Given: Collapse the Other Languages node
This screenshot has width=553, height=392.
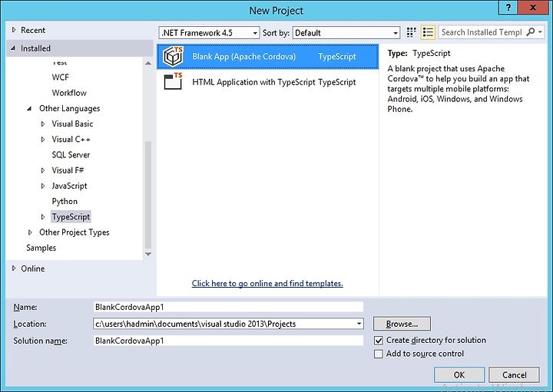Looking at the screenshot, I should (29, 108).
